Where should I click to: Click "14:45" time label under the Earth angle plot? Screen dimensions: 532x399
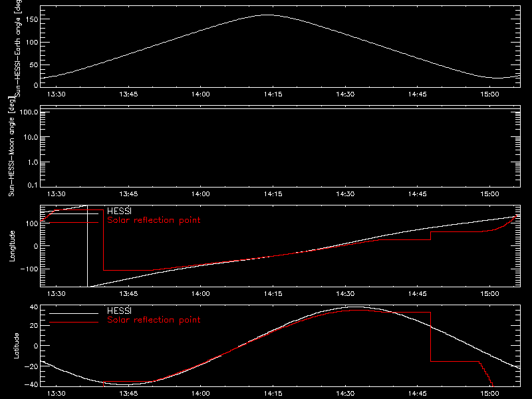pos(418,94)
